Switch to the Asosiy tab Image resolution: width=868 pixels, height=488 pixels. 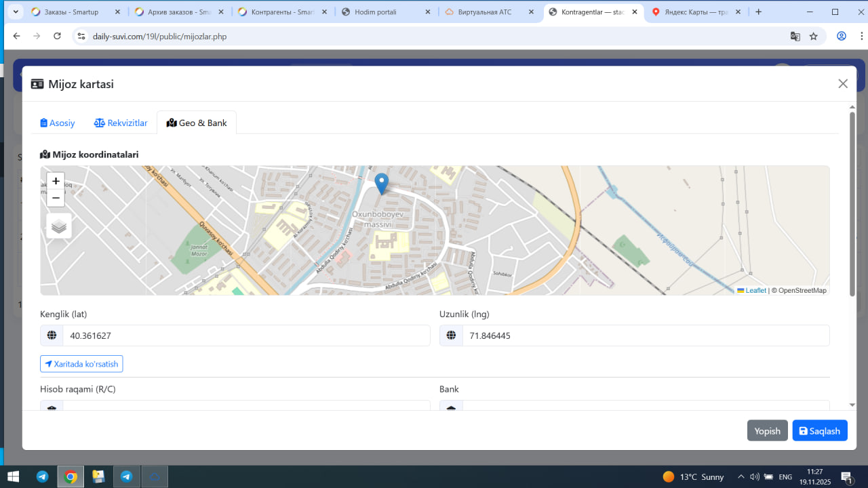pos(58,123)
